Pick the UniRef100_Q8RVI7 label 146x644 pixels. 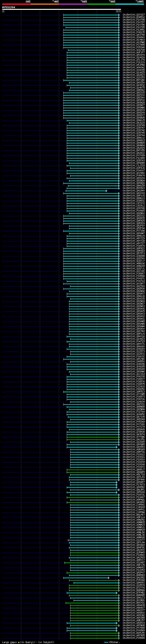[134, 560]
